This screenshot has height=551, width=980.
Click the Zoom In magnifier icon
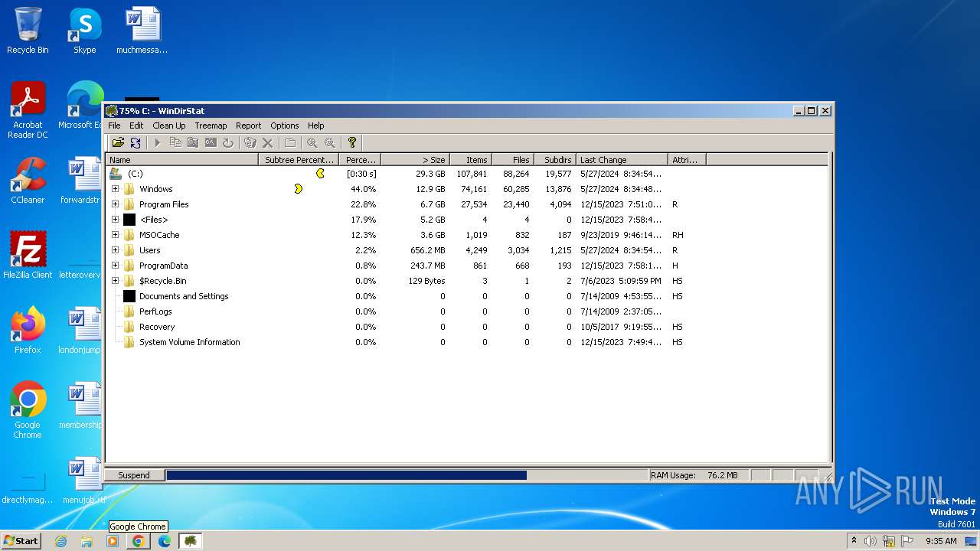[x=312, y=142]
